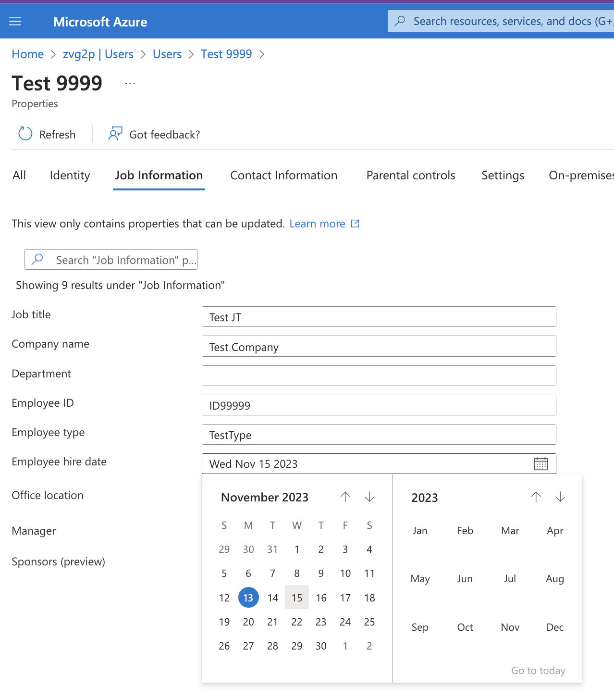Go to previous year arrow
The width and height of the screenshot is (614, 700).
[x=536, y=497]
